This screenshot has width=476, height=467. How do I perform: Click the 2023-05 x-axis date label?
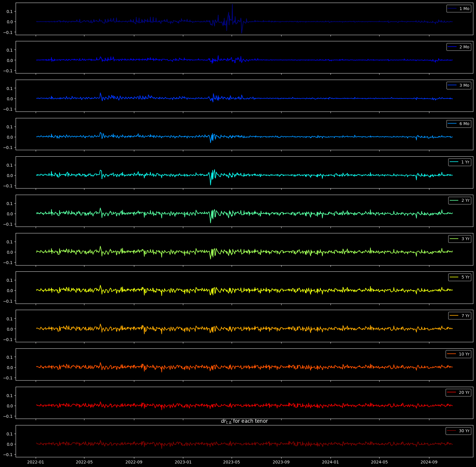[232, 462]
